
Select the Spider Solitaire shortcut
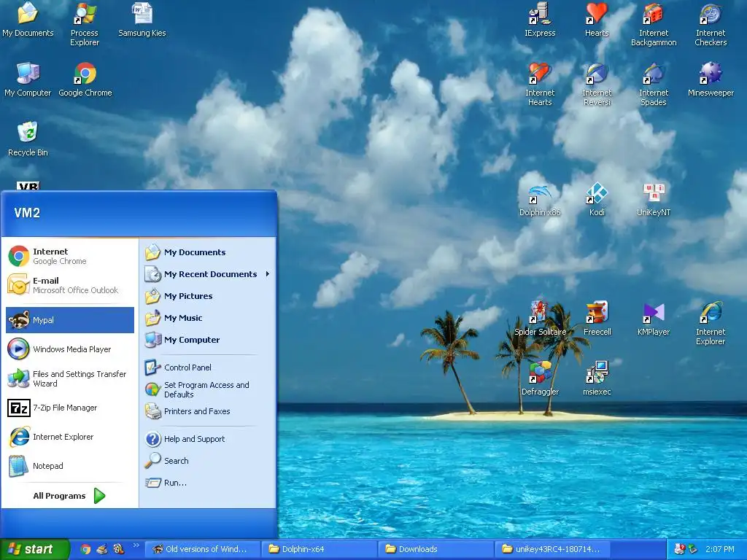(x=540, y=319)
